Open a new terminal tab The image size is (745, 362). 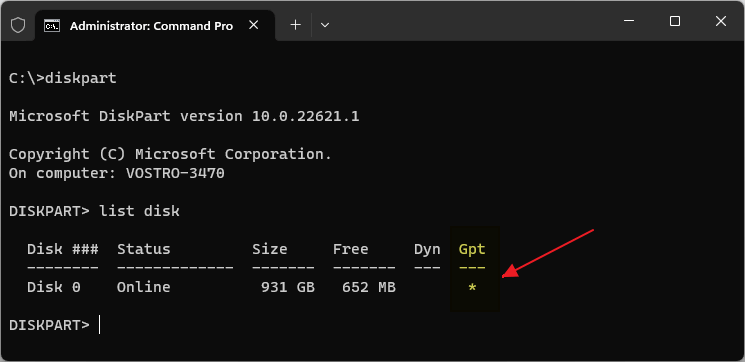click(296, 25)
